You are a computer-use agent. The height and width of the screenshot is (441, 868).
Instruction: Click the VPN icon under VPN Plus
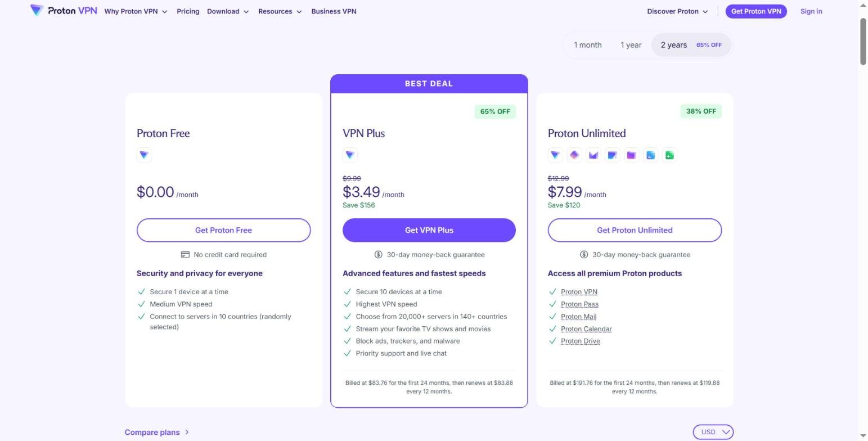tap(350, 155)
